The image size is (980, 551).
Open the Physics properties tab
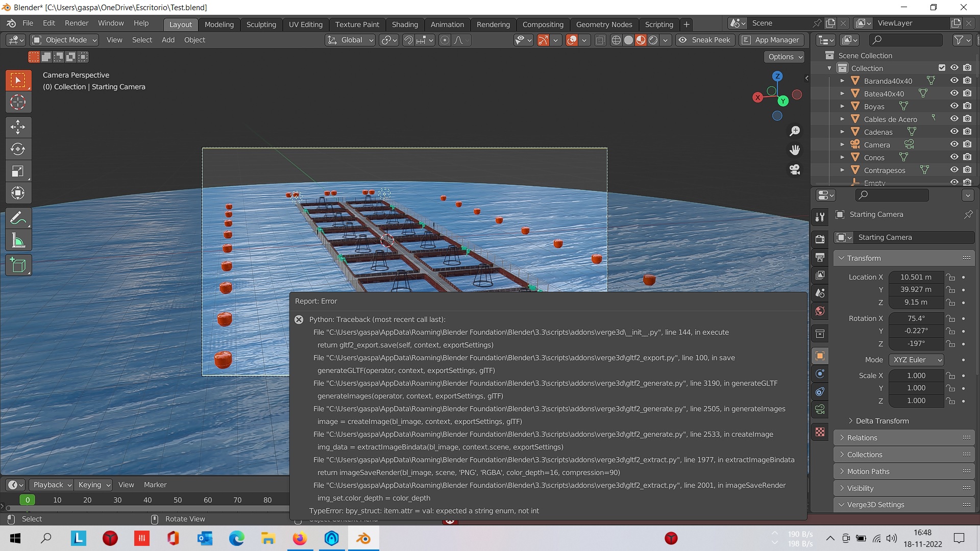click(x=820, y=374)
